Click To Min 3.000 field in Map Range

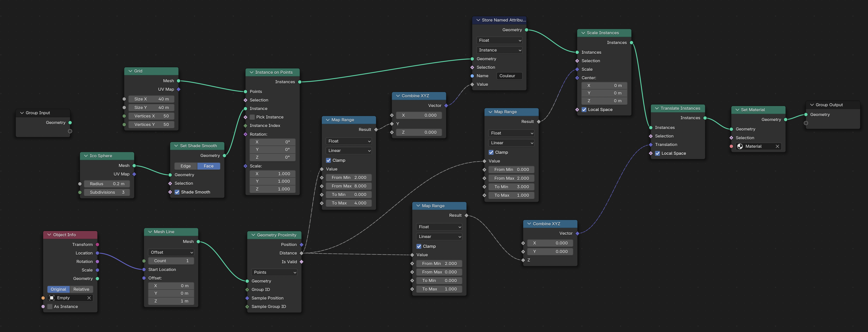tap(511, 187)
